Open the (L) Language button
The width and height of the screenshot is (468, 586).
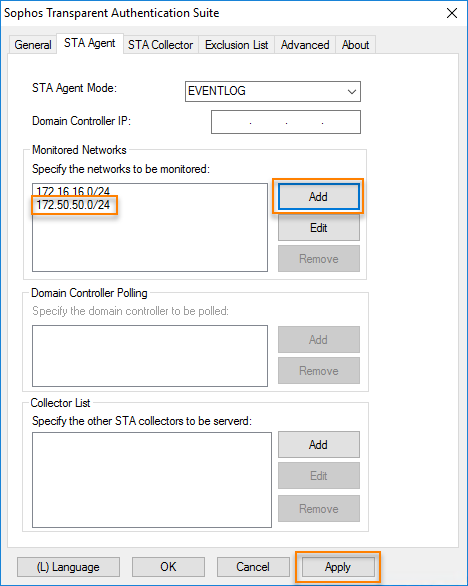[68, 567]
